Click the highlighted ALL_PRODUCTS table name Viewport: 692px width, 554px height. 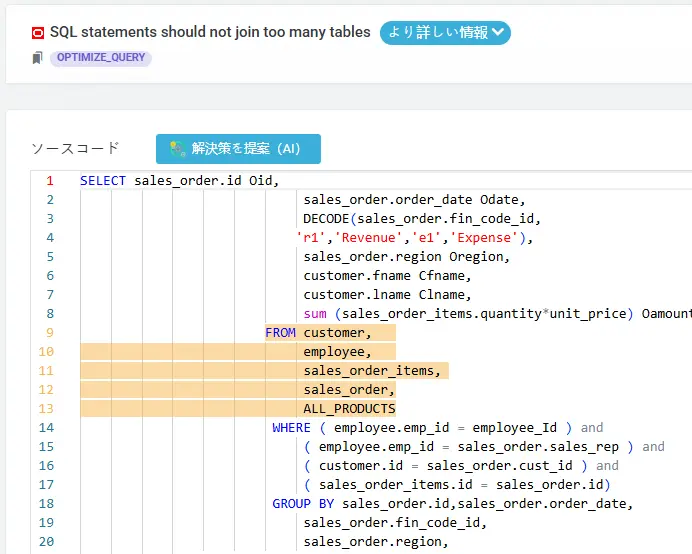[349, 409]
